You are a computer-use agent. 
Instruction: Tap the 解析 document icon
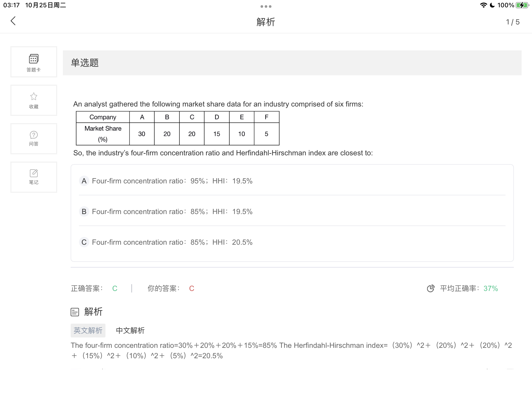[x=75, y=312]
